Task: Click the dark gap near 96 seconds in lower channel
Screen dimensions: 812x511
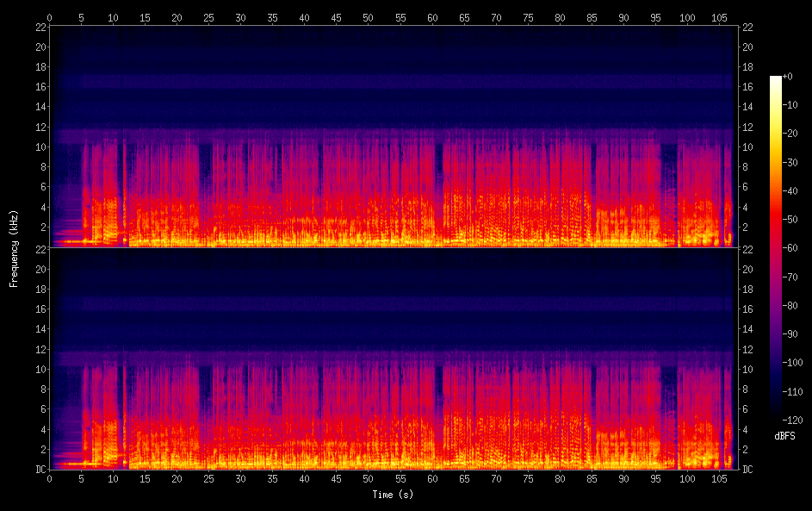Action: click(668, 405)
